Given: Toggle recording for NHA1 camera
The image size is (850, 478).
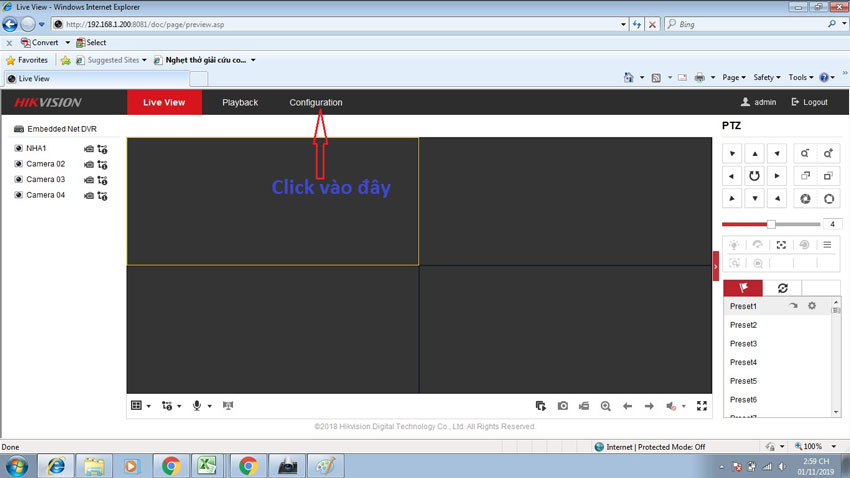Looking at the screenshot, I should click(x=89, y=149).
